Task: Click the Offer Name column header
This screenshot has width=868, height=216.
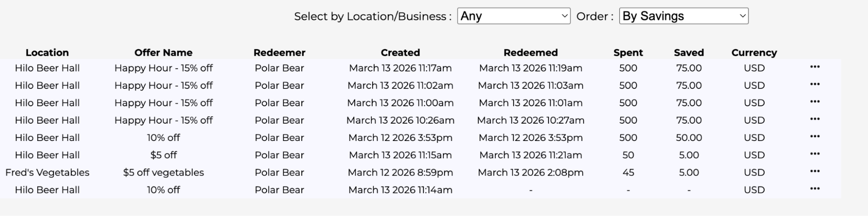Action: [163, 52]
